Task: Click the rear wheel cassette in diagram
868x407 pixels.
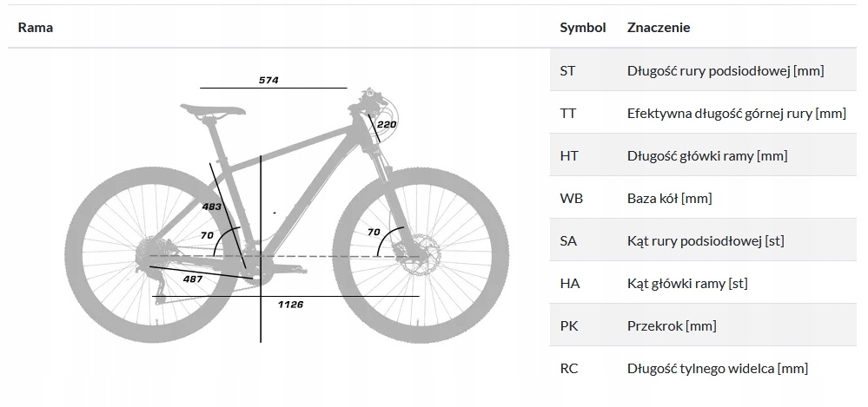Action: point(149,257)
